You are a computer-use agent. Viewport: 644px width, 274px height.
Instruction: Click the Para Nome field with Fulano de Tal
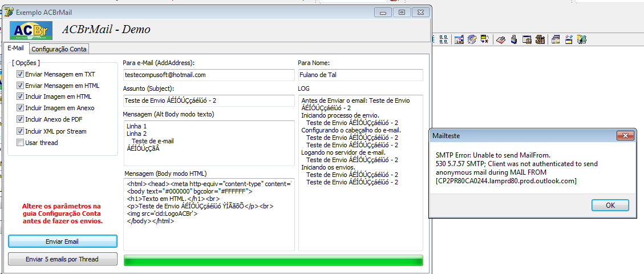(x=360, y=75)
